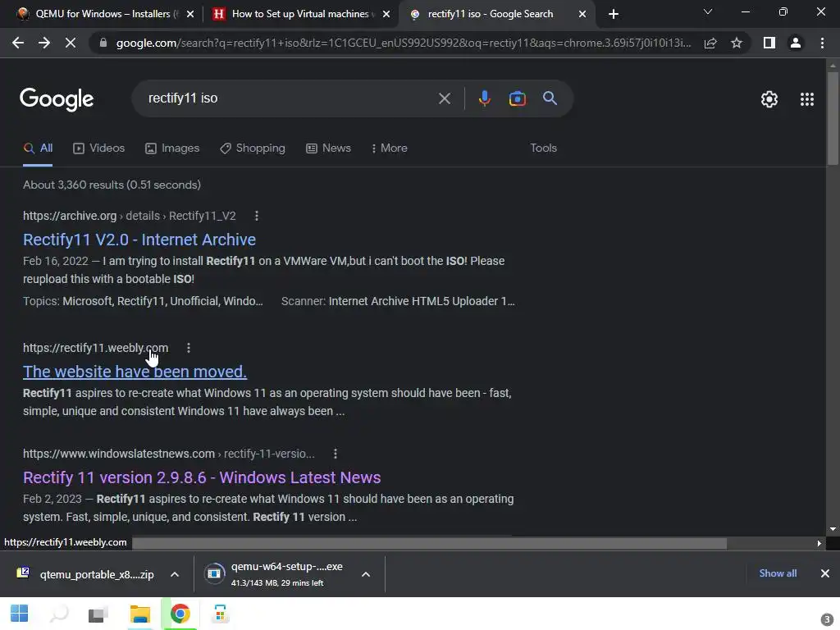Open Chrome three-dot menu
The image size is (840, 630).
click(822, 43)
